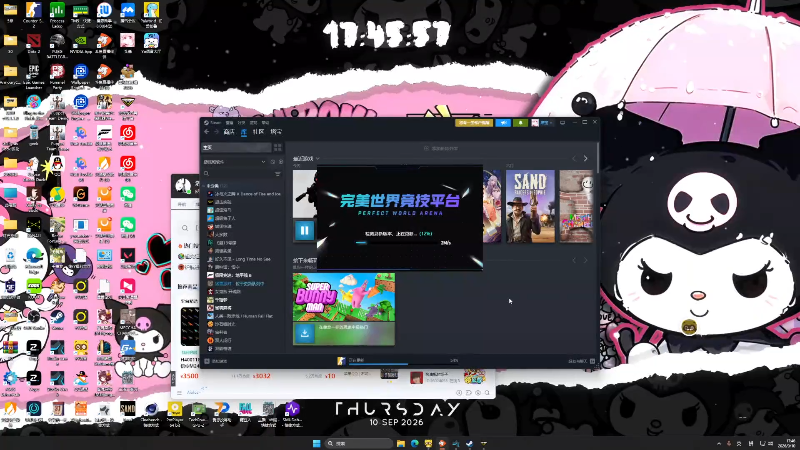Switch to the Store tab
The width and height of the screenshot is (800, 450).
point(229,132)
